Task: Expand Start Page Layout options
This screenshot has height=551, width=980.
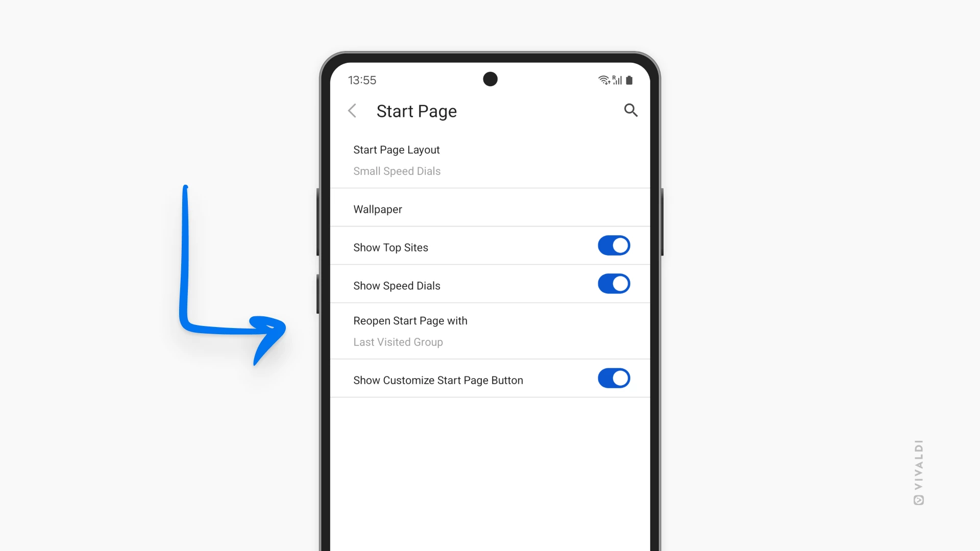Action: pyautogui.click(x=490, y=160)
